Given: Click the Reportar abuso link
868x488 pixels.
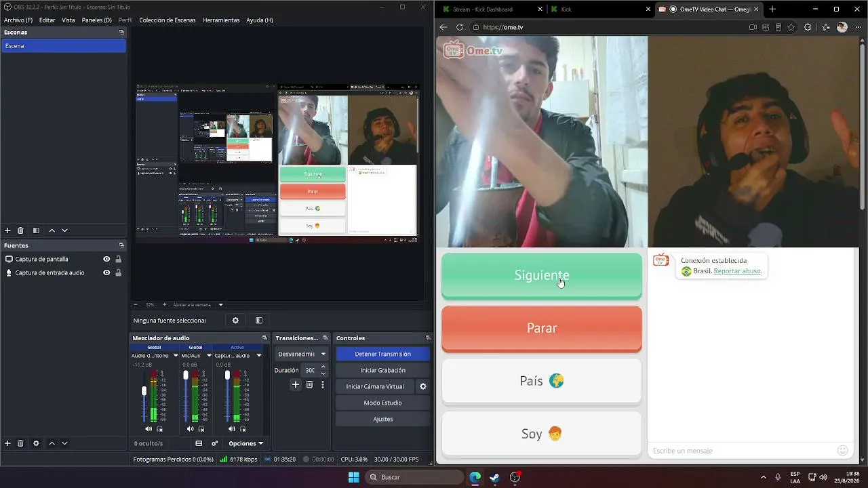Looking at the screenshot, I should pos(737,271).
